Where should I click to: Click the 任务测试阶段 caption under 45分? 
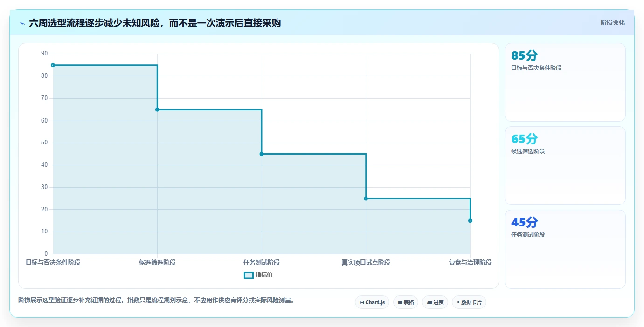(x=528, y=235)
